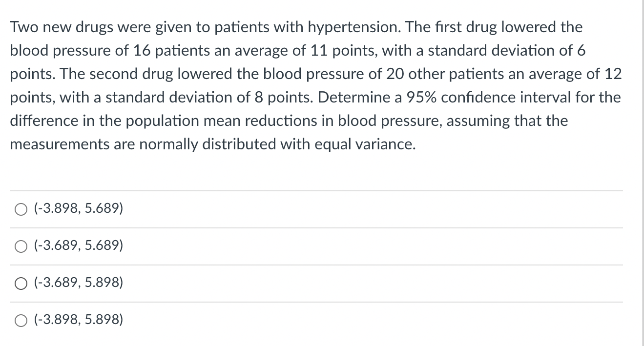Mark the (-3.689, 5.898) radio button
644x346 pixels.
(x=21, y=284)
